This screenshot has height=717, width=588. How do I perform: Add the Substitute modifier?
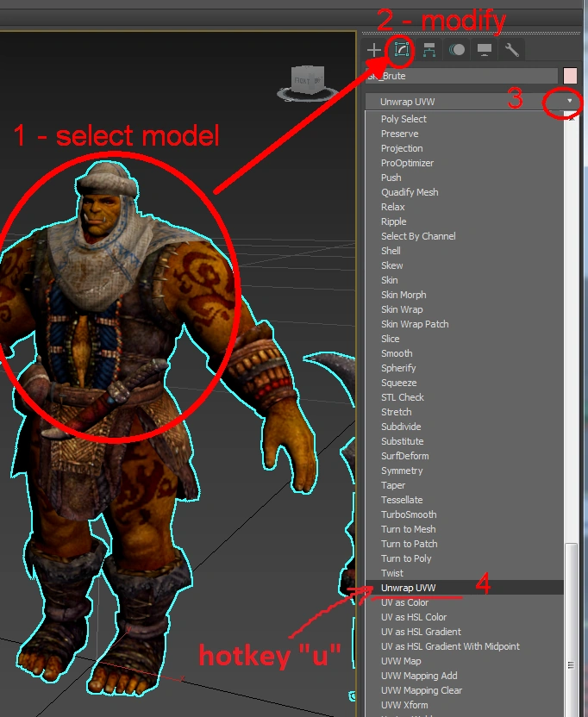403,441
